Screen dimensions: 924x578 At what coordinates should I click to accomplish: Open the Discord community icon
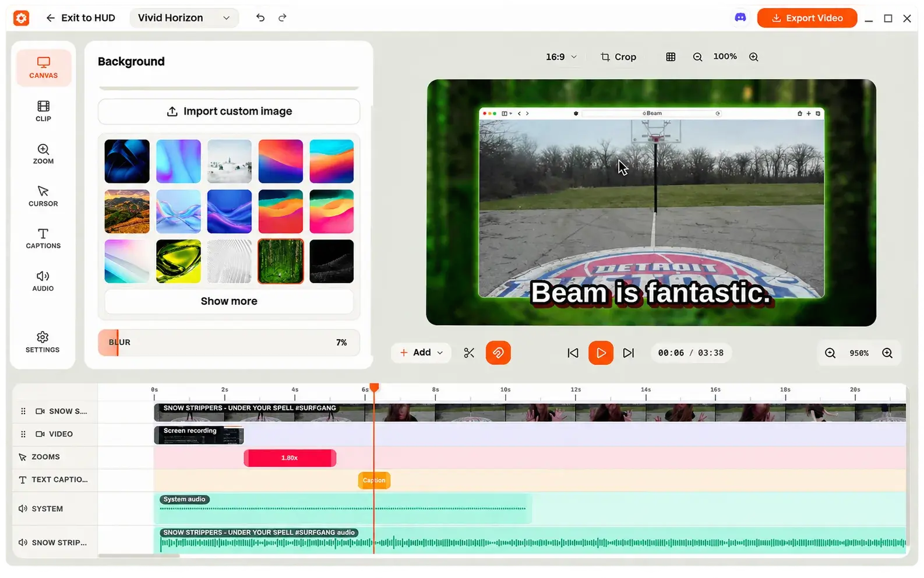740,17
